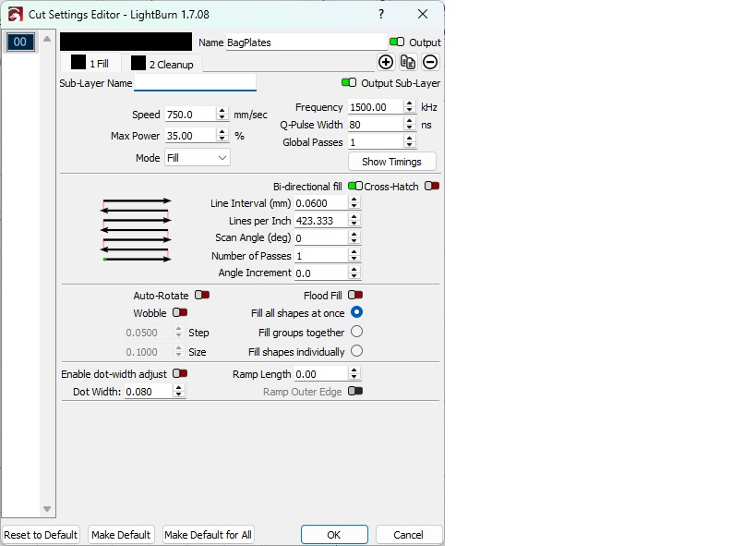Click the Speed stepper arrows
Viewport: 756px width, 546px height.
222,114
